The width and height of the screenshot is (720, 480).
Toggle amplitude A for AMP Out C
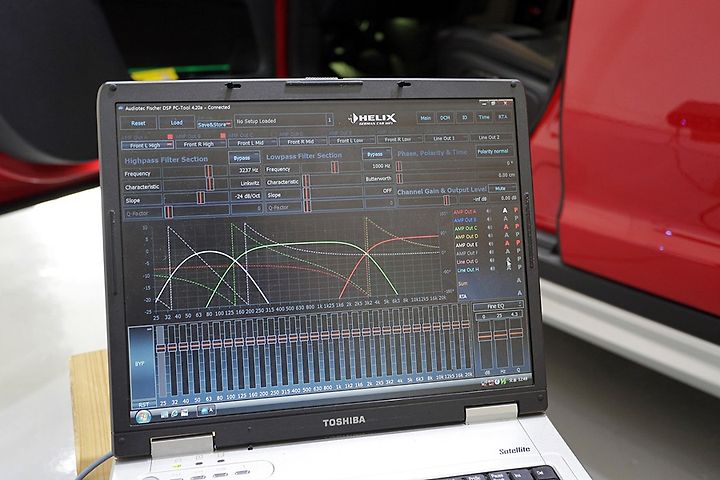(506, 227)
